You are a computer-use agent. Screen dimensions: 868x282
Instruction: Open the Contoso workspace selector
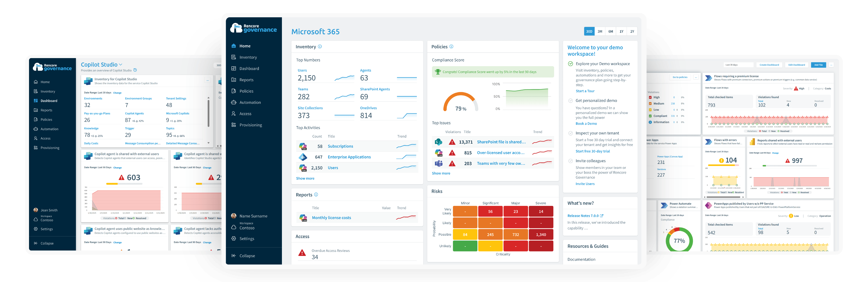[x=247, y=228]
